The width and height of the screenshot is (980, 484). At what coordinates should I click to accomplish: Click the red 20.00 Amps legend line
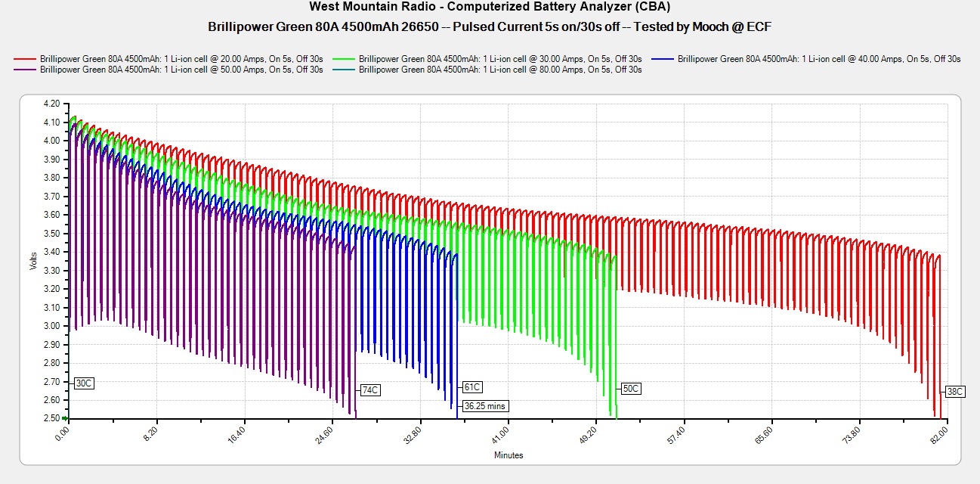[25, 58]
